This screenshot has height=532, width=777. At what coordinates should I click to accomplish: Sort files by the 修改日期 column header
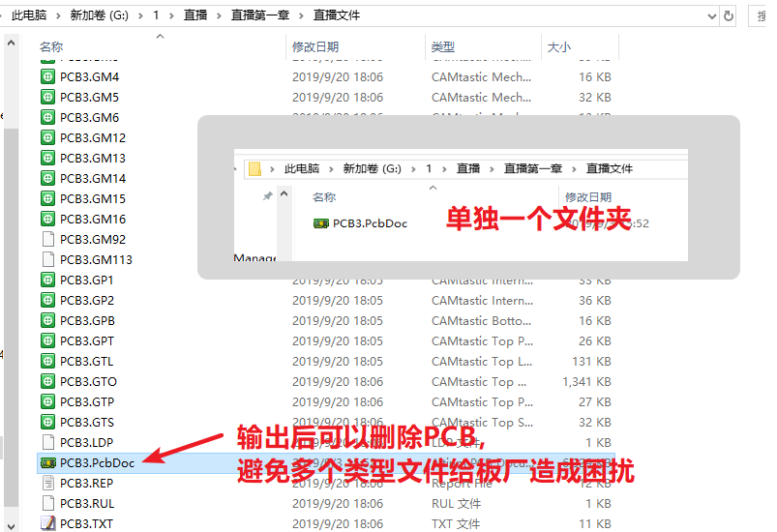pyautogui.click(x=315, y=46)
